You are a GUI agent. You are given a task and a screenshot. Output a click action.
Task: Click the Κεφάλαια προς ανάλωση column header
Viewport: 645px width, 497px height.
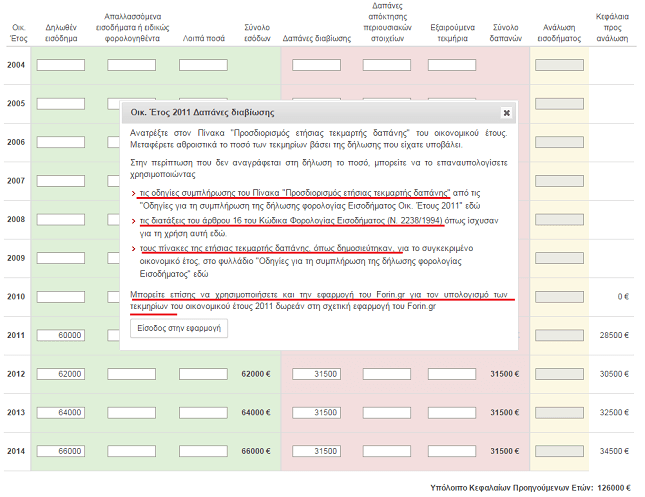point(612,28)
